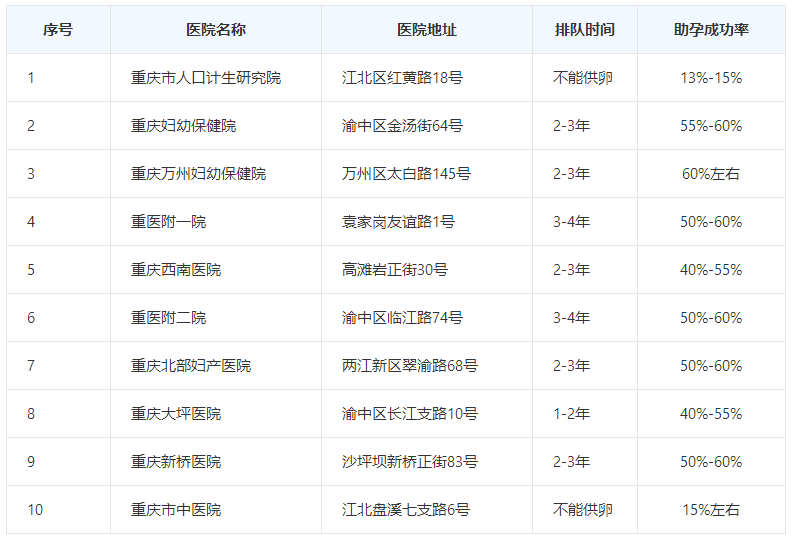Click the 序号 column header
Screen dimensions: 794x541
[x=58, y=30]
